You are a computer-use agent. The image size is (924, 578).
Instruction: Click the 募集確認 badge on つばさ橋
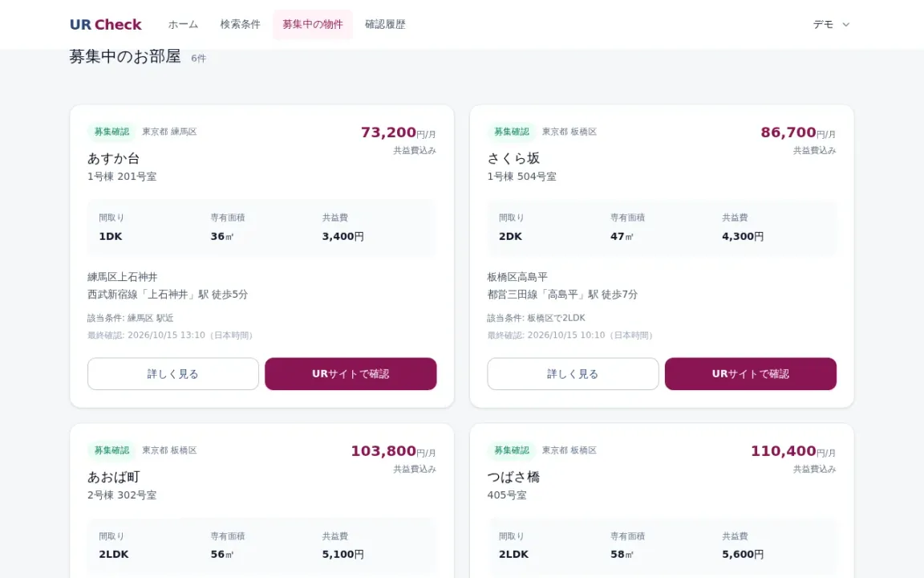click(511, 450)
